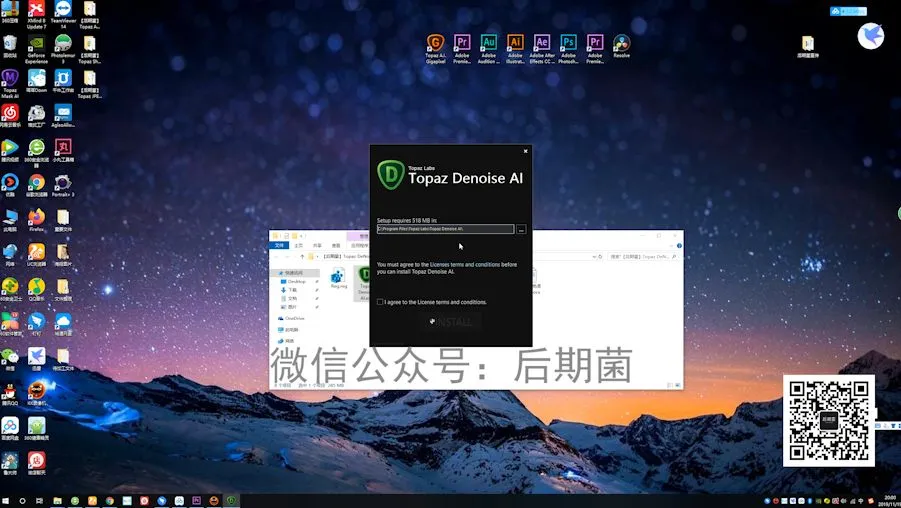Screen dimensions: 901x508
Task: Open Firefox desktop icon
Action: point(36,221)
